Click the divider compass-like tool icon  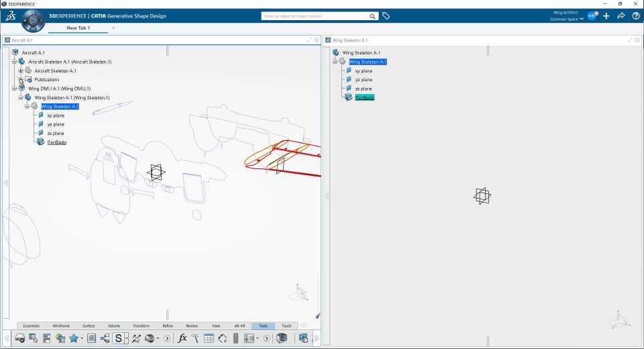(195, 338)
